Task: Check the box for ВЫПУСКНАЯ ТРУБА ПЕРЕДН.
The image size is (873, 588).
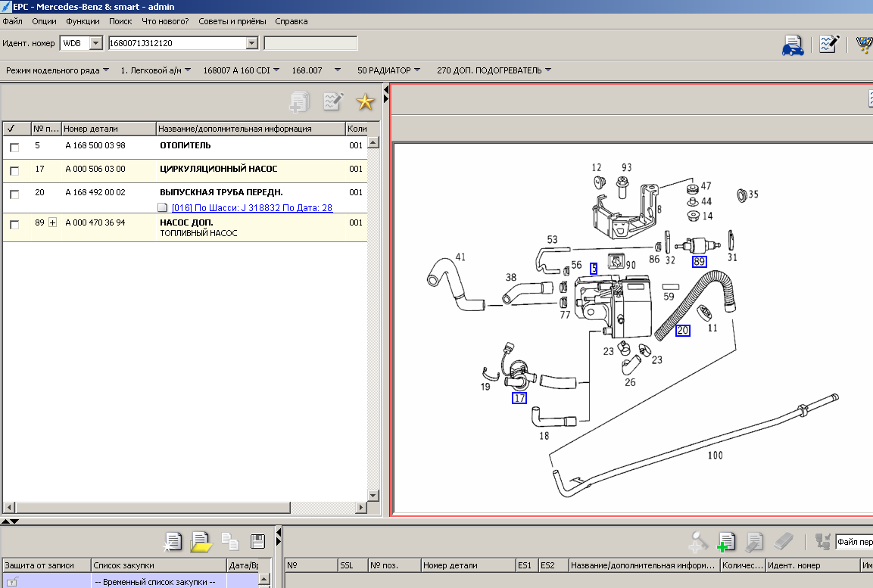Action: [14, 194]
